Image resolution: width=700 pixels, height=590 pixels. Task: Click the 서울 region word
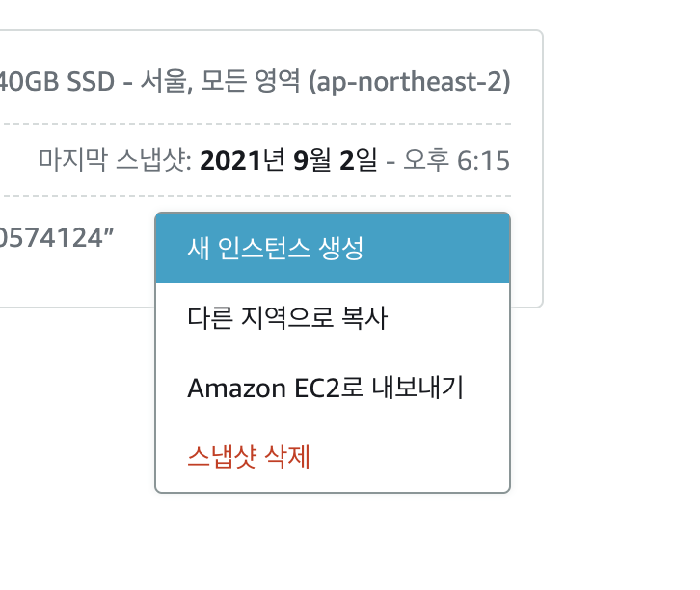(x=167, y=82)
